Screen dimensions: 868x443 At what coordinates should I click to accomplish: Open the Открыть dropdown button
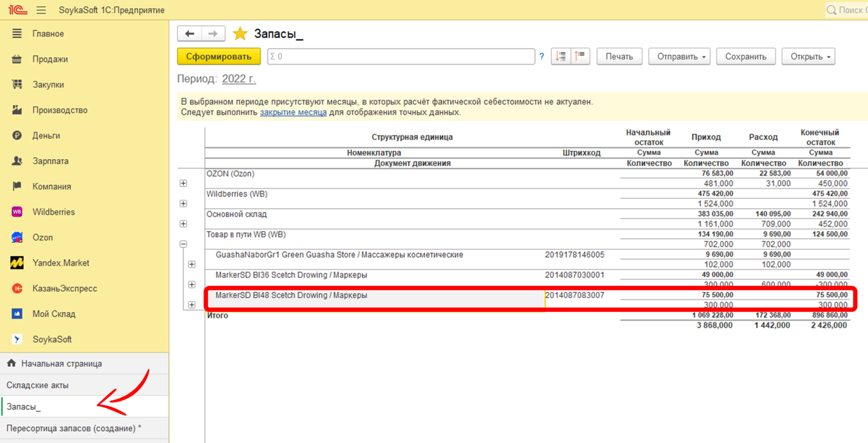(808, 56)
